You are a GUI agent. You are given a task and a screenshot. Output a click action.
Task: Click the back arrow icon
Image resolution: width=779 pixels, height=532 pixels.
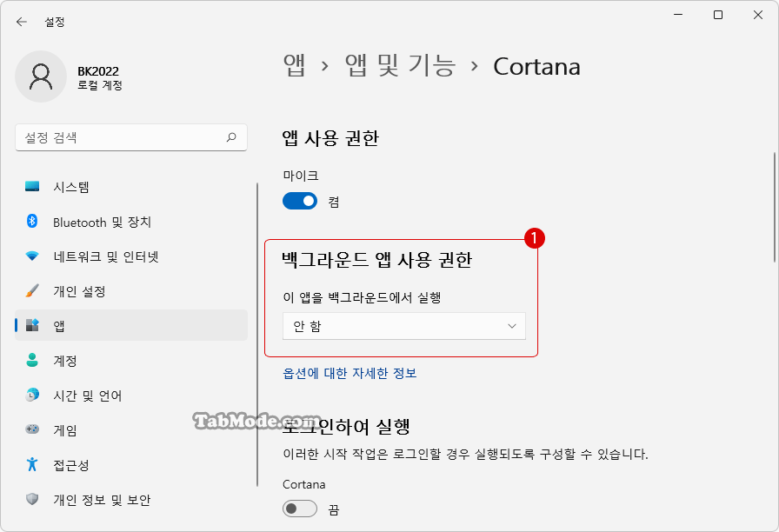click(x=22, y=22)
